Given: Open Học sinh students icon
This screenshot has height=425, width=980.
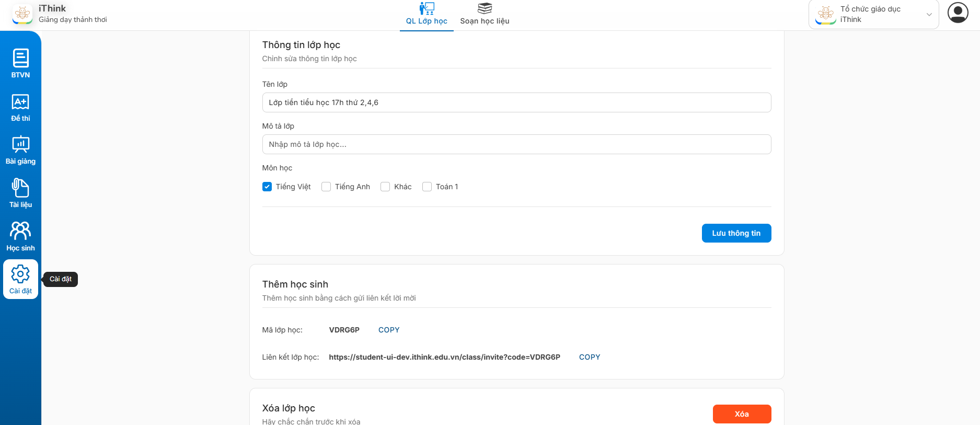Looking at the screenshot, I should click(x=20, y=231).
